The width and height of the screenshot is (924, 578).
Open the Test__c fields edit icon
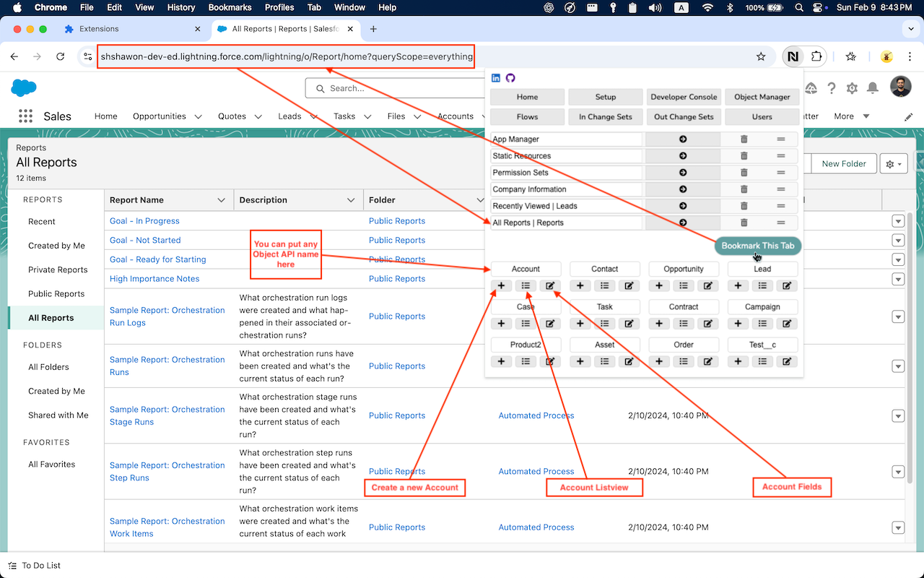coord(787,361)
